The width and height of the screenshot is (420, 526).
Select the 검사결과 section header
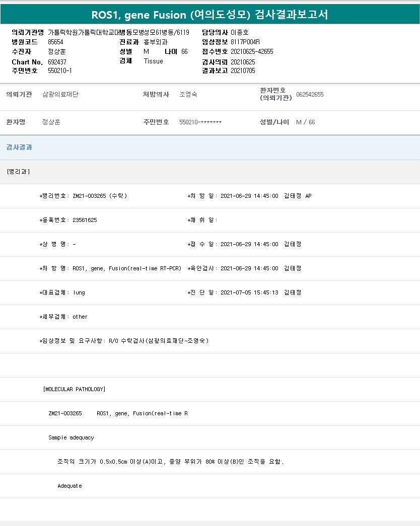point(19,147)
